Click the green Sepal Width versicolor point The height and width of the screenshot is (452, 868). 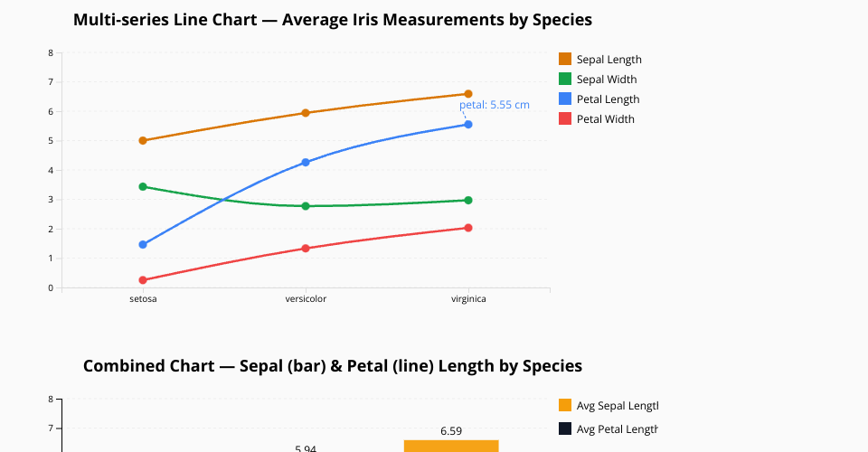pyautogui.click(x=306, y=206)
